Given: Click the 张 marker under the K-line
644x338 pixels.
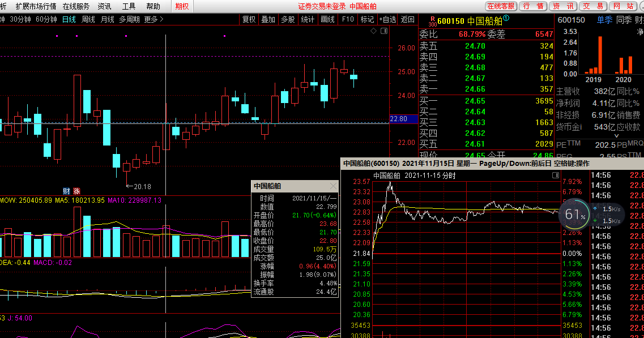Looking at the screenshot, I should click(x=76, y=191).
